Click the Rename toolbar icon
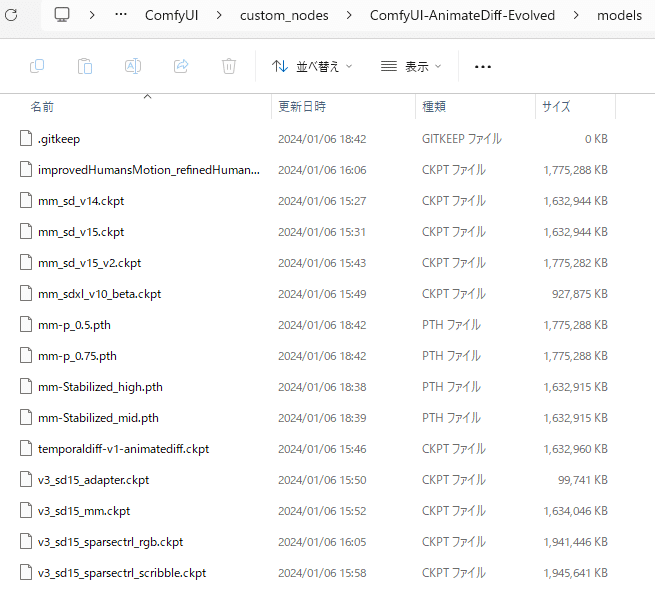The image size is (655, 593). tap(133, 66)
